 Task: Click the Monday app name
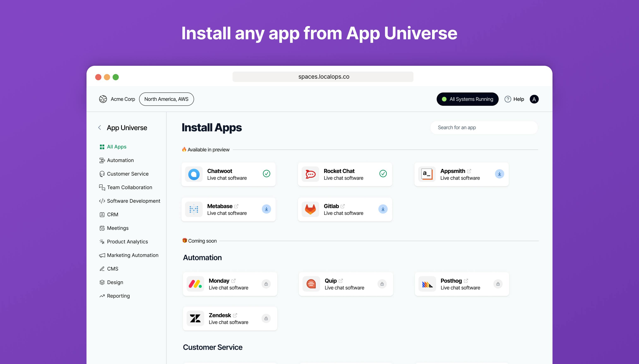click(219, 281)
